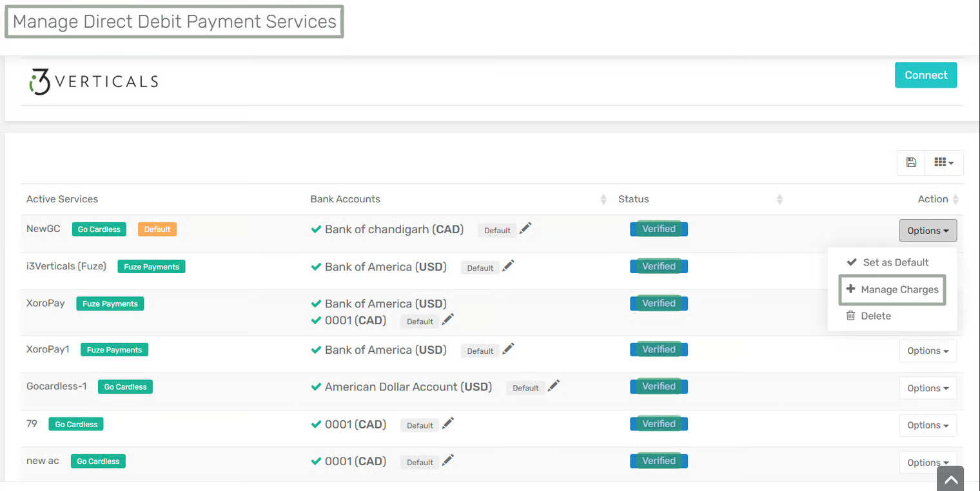Image resolution: width=980 pixels, height=491 pixels.
Task: Click the Verified status badge for NewGC
Action: (x=658, y=229)
